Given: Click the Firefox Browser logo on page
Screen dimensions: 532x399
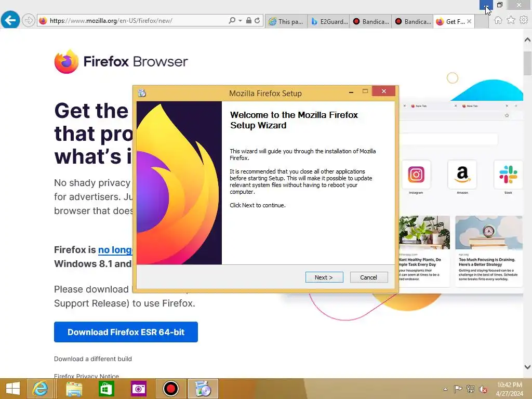Looking at the screenshot, I should pos(121,61).
